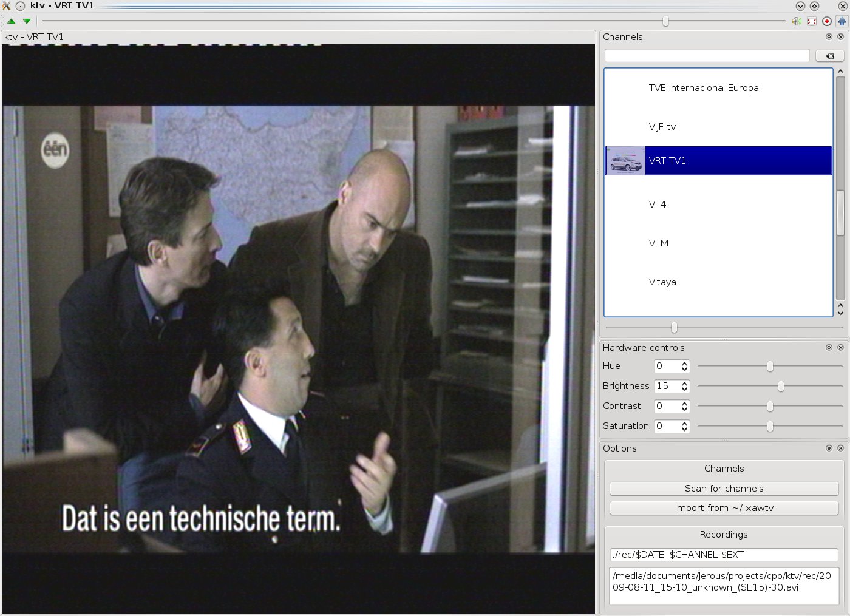The image size is (850, 616).
Task: Select TVE Internacional Europa channel
Action: tap(718, 88)
